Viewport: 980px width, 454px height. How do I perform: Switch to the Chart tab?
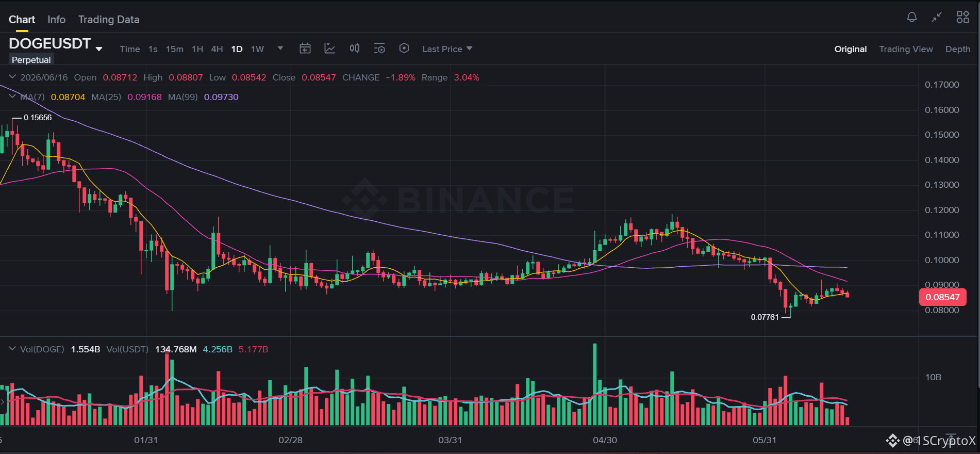pos(22,20)
